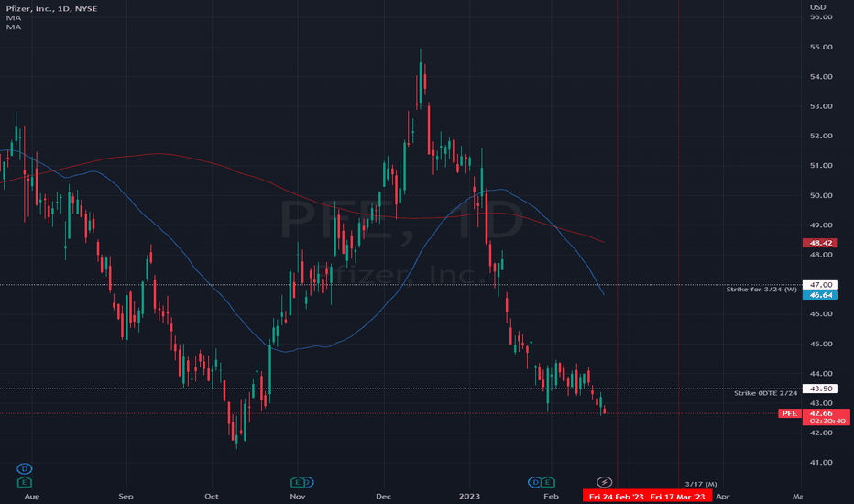Click the 43.50 strike price label

820,389
